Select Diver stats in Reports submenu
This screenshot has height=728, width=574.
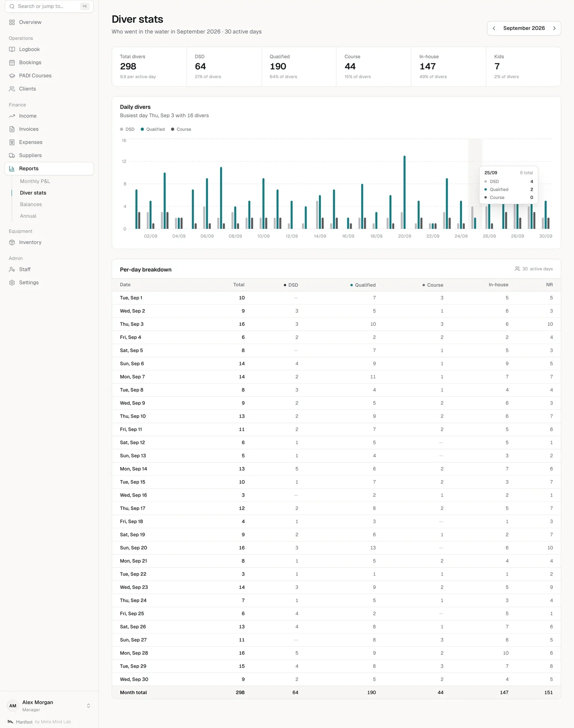coord(33,193)
